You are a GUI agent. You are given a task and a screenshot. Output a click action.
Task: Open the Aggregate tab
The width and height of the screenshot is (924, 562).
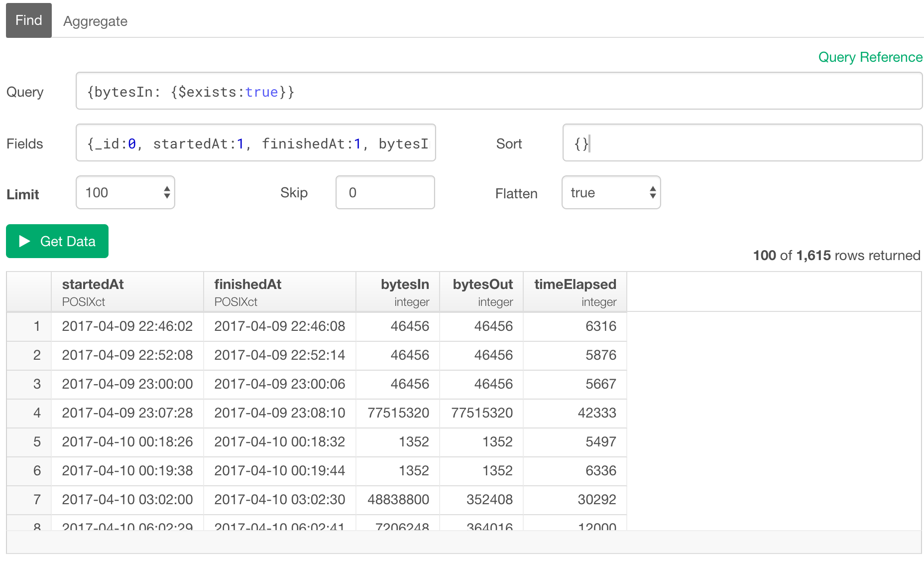click(x=95, y=21)
